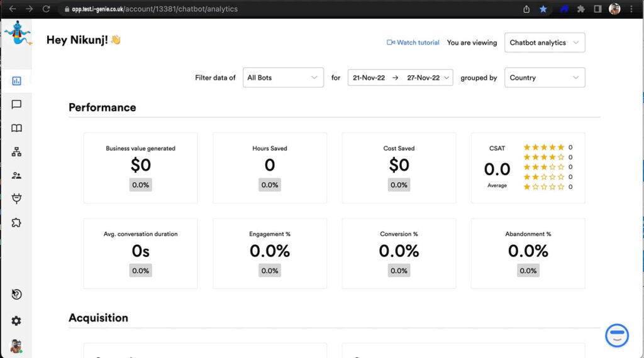The width and height of the screenshot is (644, 358).
Task: Open the settings gear in sidebar
Action: (16, 321)
